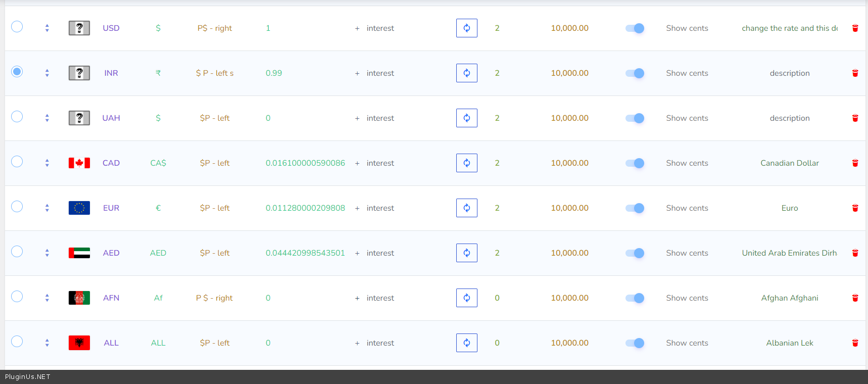Make EUR the default currency

pos(17,206)
